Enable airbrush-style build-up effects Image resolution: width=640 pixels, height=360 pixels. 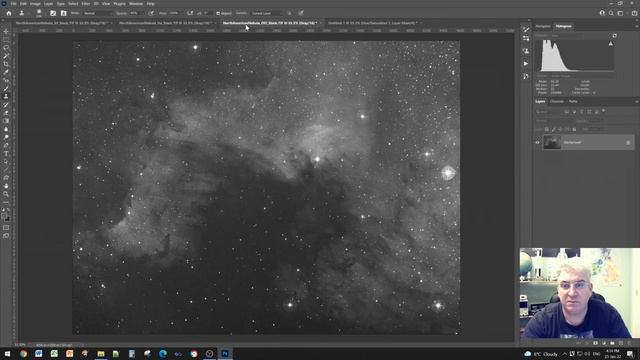coord(190,13)
